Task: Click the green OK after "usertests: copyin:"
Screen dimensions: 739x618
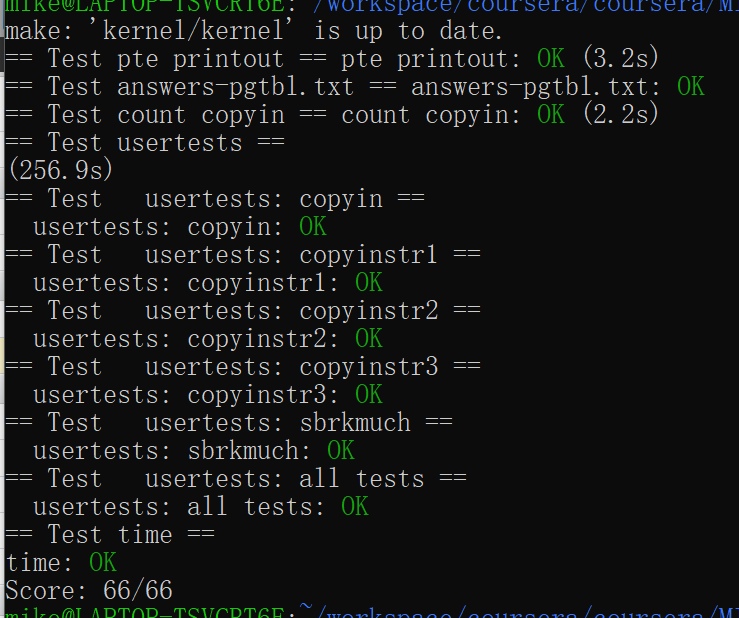Action: coord(313,227)
